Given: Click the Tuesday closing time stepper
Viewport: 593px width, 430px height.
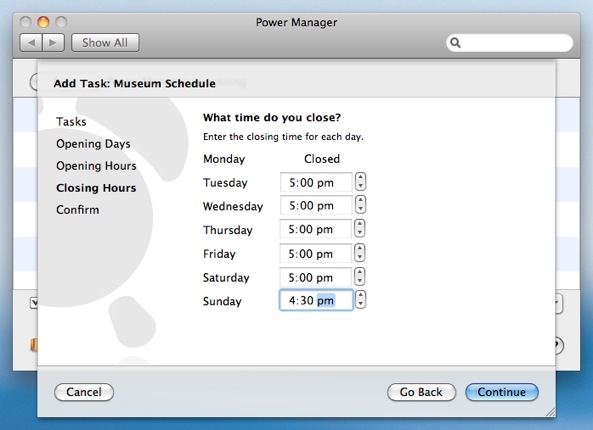Looking at the screenshot, I should click(x=360, y=182).
